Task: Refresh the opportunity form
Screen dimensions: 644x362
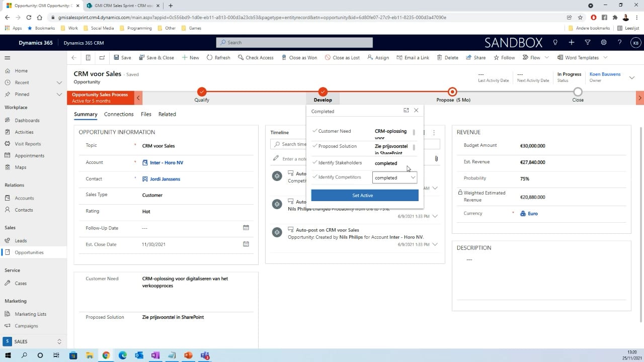Action: 218,57
